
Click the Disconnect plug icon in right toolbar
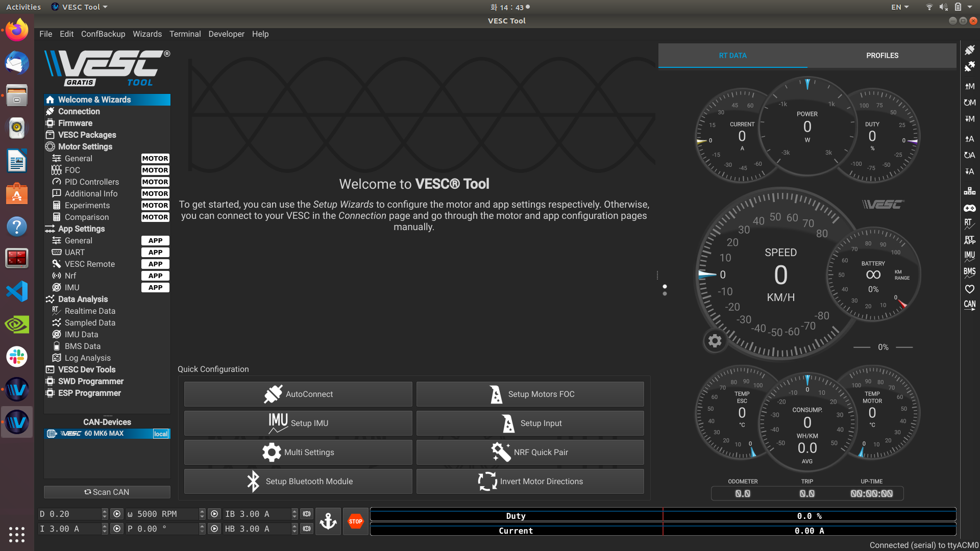[969, 67]
